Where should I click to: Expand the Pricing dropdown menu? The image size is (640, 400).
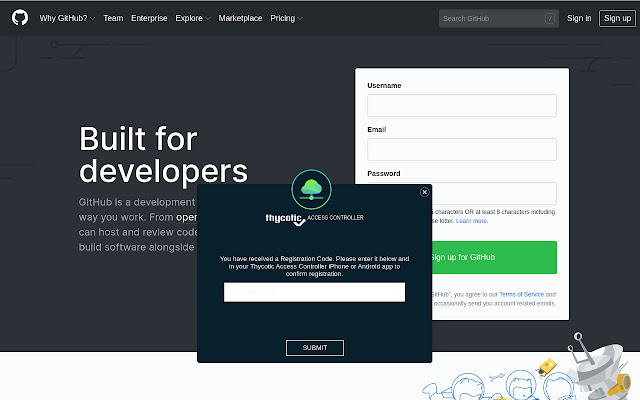pyautogui.click(x=286, y=18)
